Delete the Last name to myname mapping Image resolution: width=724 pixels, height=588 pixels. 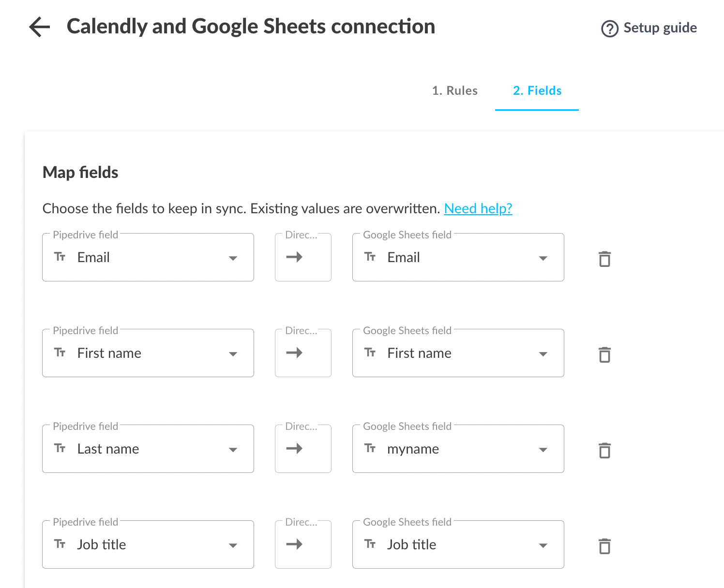coord(604,450)
